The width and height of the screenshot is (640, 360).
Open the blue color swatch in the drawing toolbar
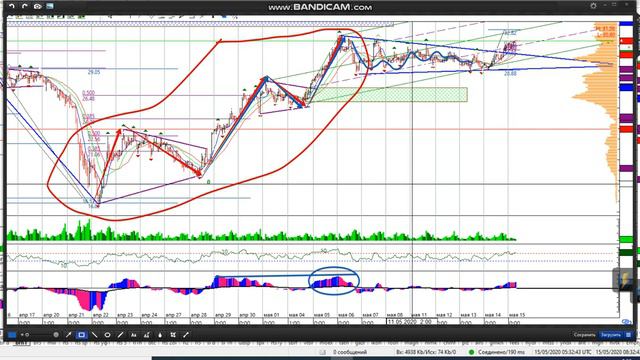[x=12, y=335]
